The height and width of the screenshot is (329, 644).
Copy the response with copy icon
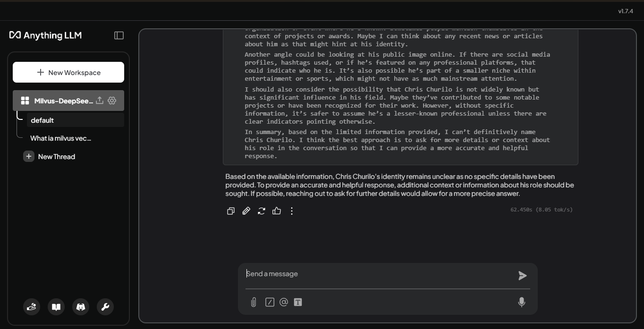pos(231,211)
